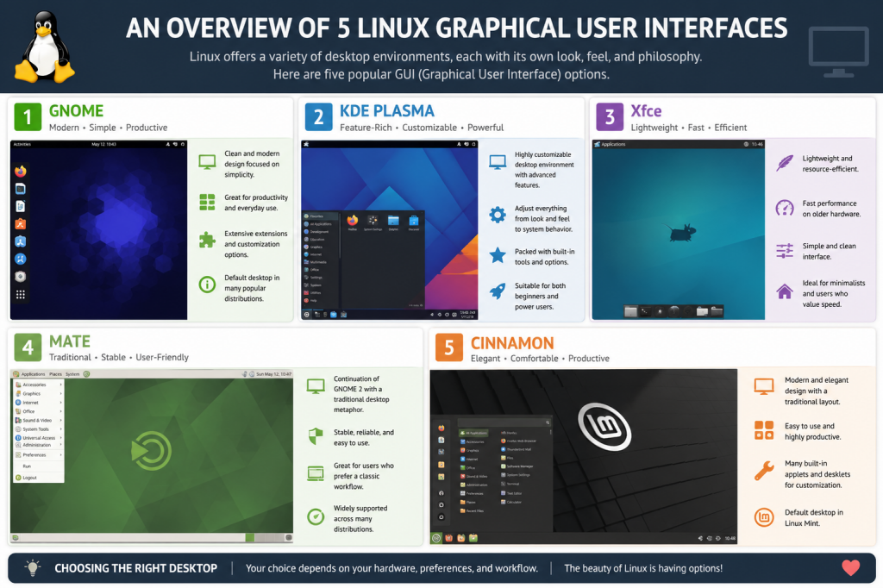Viewport: 883px width, 588px height.
Task: Click the Xfce clock showing 10:46
Action: pyautogui.click(x=757, y=144)
